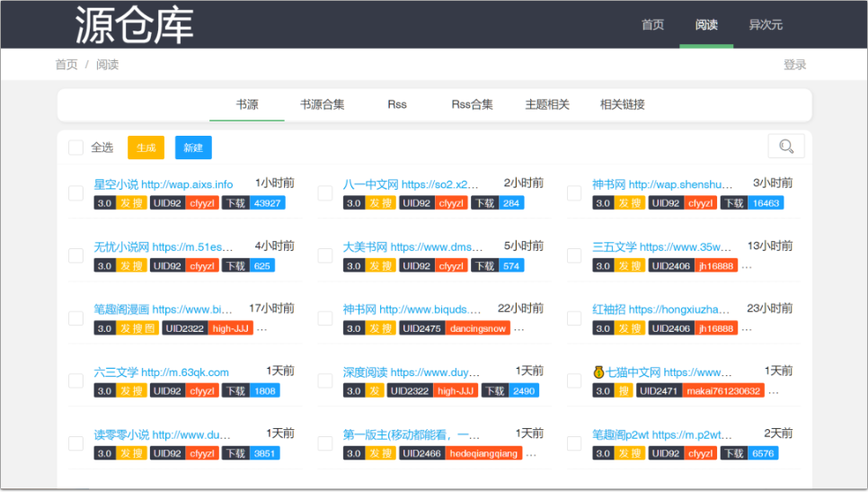Click the 登录 login link

click(794, 65)
